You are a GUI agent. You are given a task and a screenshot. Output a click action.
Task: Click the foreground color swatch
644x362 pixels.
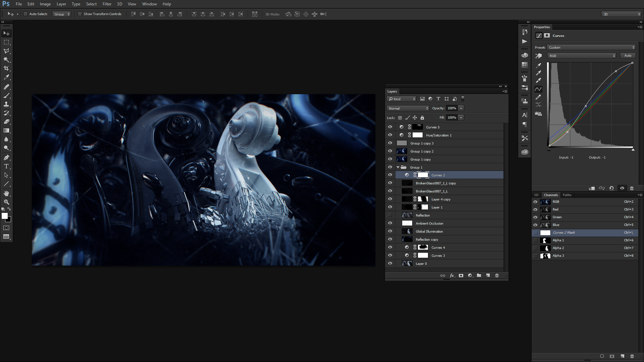pyautogui.click(x=5, y=216)
